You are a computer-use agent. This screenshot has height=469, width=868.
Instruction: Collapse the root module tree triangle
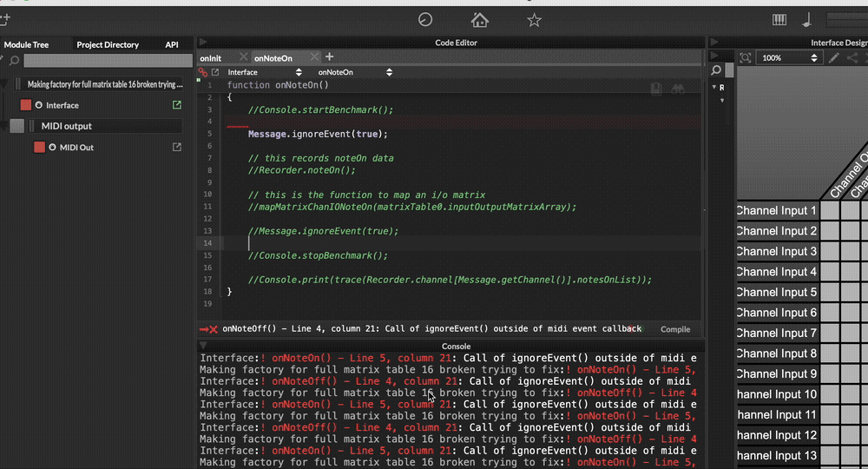pos(3,84)
